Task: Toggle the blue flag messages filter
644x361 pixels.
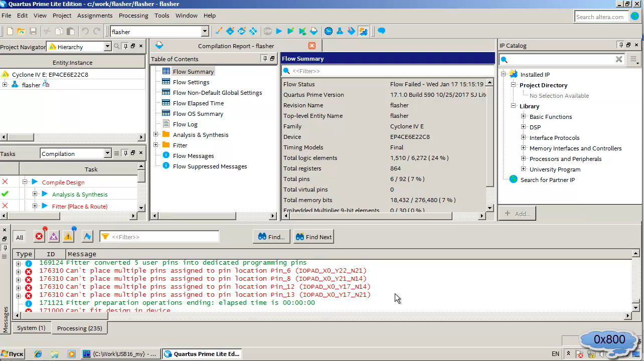Action: point(87,237)
